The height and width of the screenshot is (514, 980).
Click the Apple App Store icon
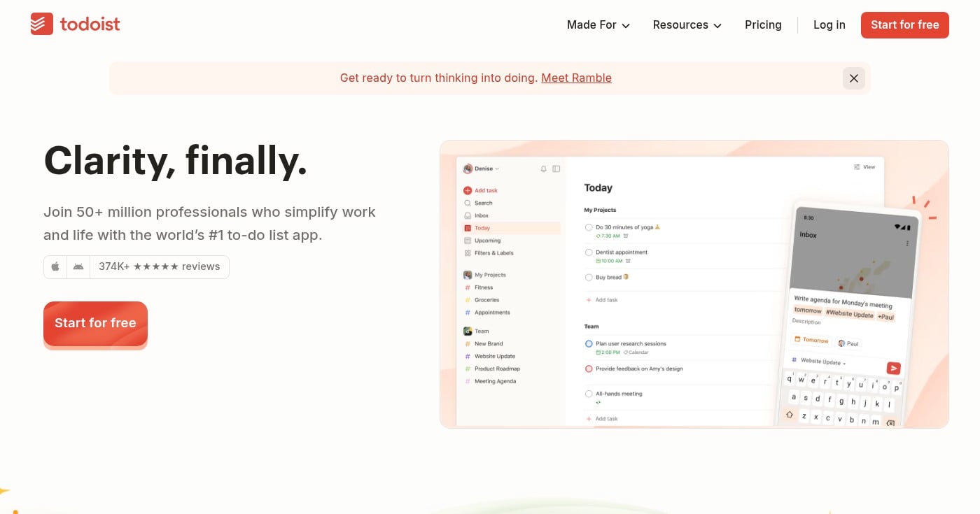[55, 266]
